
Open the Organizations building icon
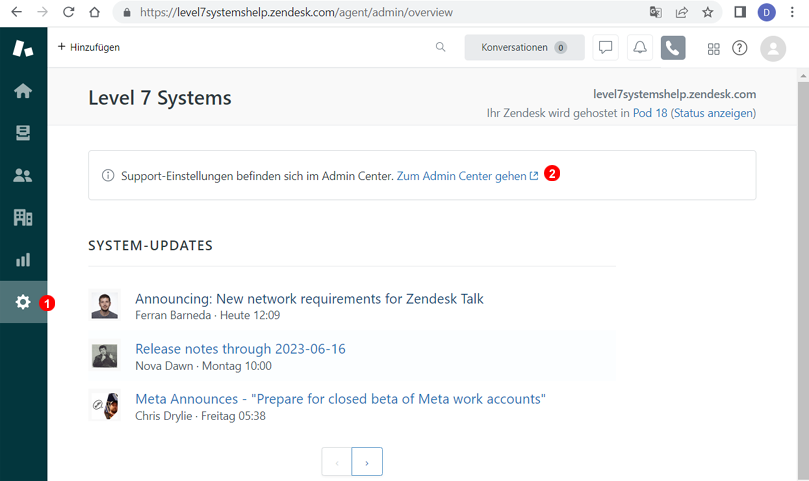click(23, 217)
